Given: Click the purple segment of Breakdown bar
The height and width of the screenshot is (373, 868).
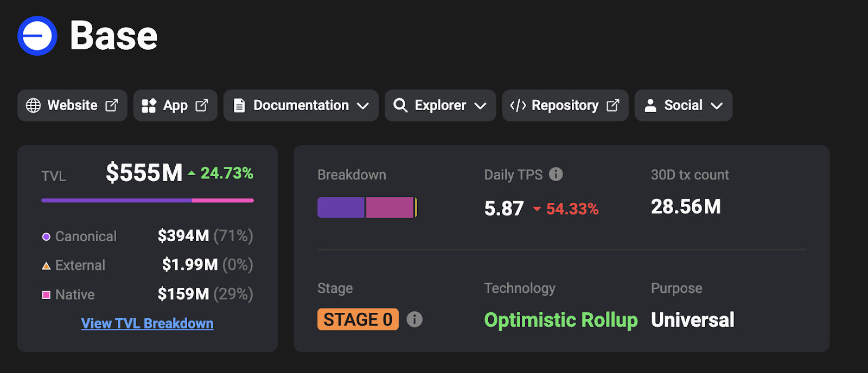Looking at the screenshot, I should 341,208.
